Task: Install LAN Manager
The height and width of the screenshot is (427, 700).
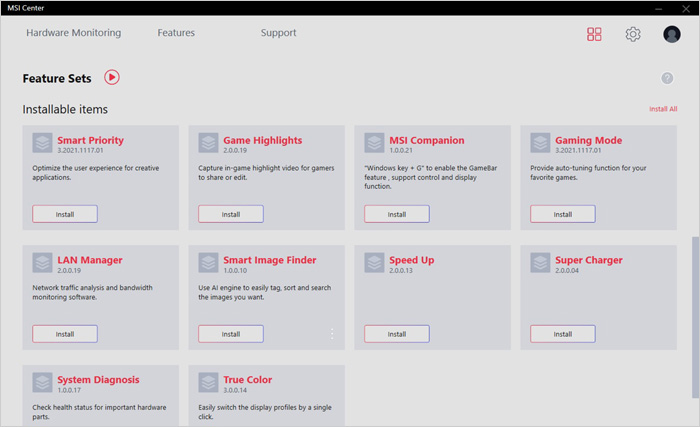Action: [65, 334]
